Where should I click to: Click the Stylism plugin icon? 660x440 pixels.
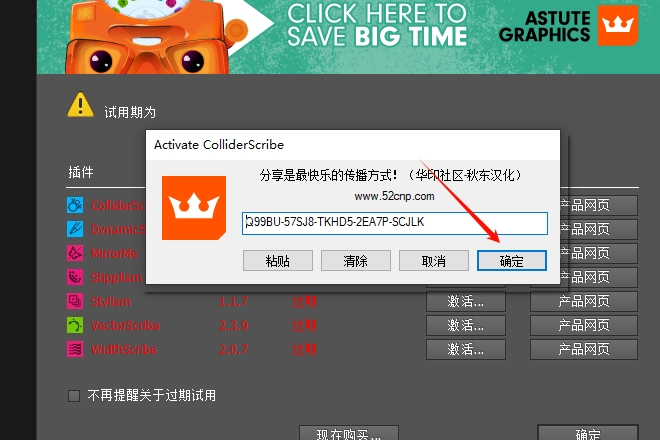pyautogui.click(x=75, y=301)
